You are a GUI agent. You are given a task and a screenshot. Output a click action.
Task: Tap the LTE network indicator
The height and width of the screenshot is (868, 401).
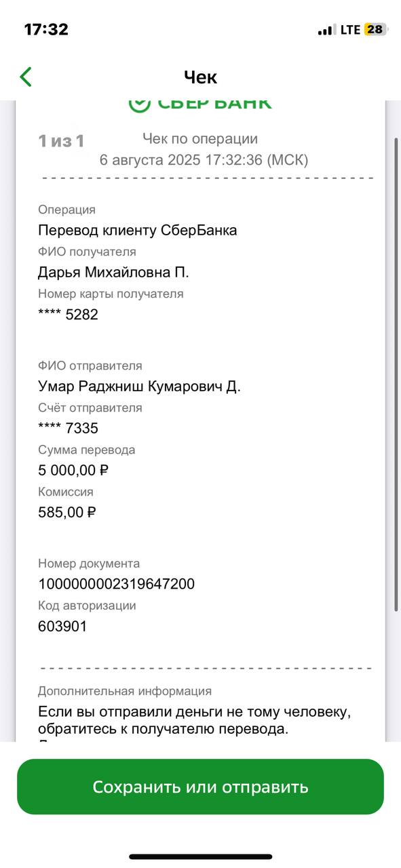click(350, 30)
